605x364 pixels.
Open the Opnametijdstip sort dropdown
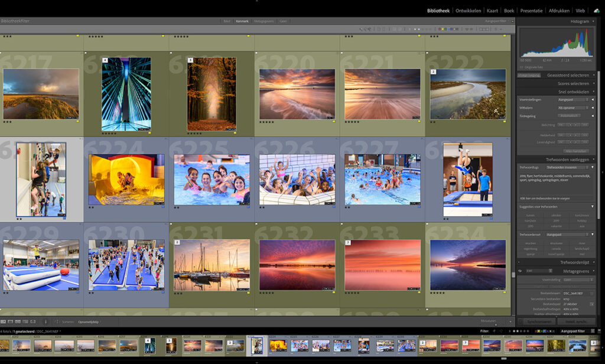pyautogui.click(x=89, y=322)
